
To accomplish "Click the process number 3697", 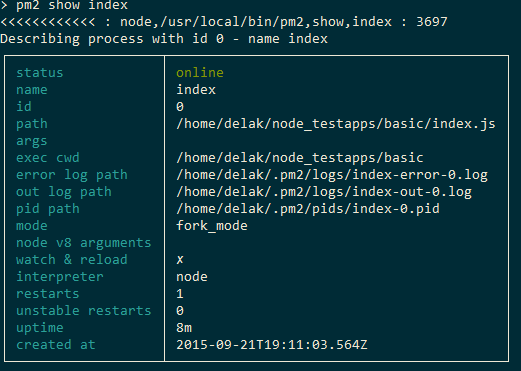I will pyautogui.click(x=432, y=22).
